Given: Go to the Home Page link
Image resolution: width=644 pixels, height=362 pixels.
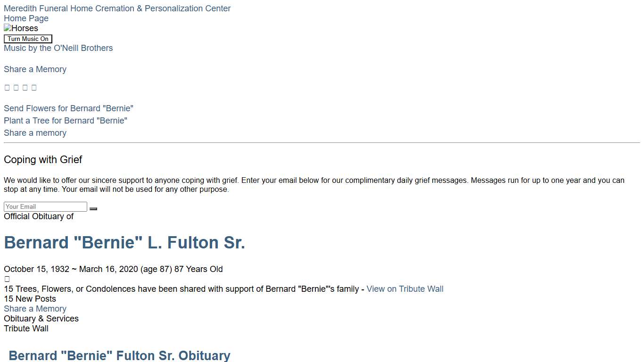Looking at the screenshot, I should tap(26, 18).
